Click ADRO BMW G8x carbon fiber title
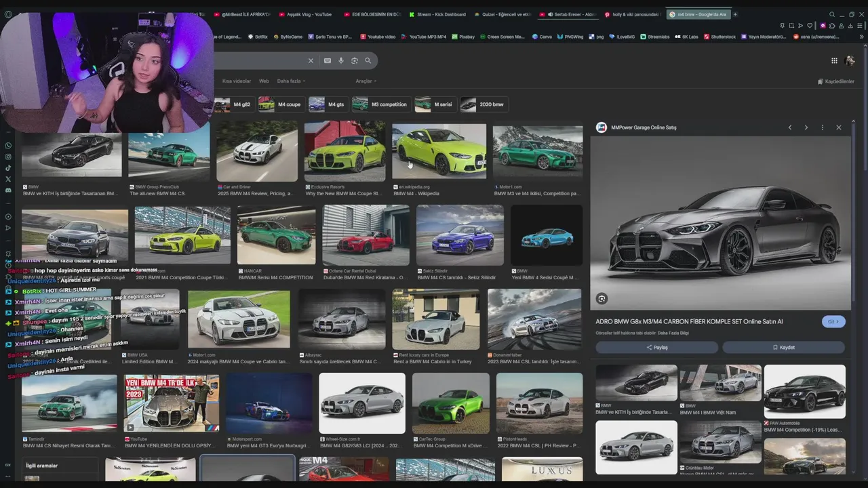Viewport: 868px width, 488px height. (x=689, y=321)
